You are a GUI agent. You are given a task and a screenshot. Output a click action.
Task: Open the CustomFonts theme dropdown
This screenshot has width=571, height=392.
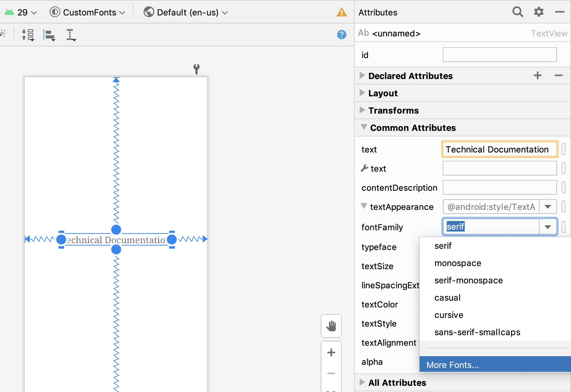point(87,12)
